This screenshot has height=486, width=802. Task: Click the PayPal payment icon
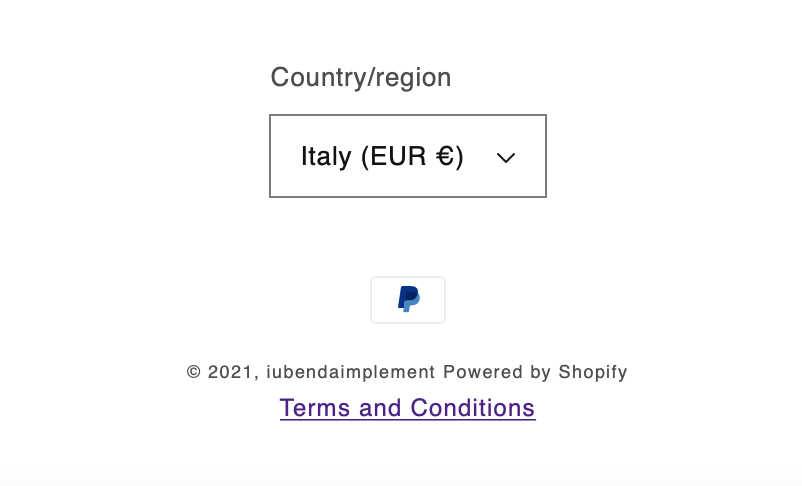pyautogui.click(x=408, y=299)
